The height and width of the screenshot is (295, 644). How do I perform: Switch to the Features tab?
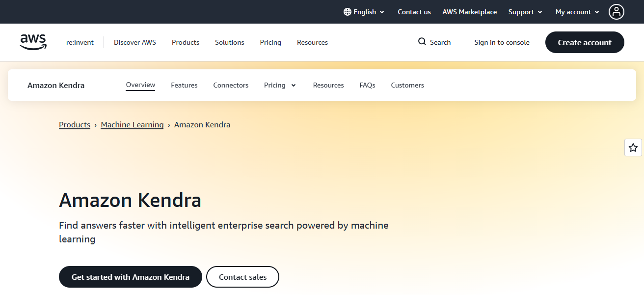(184, 85)
